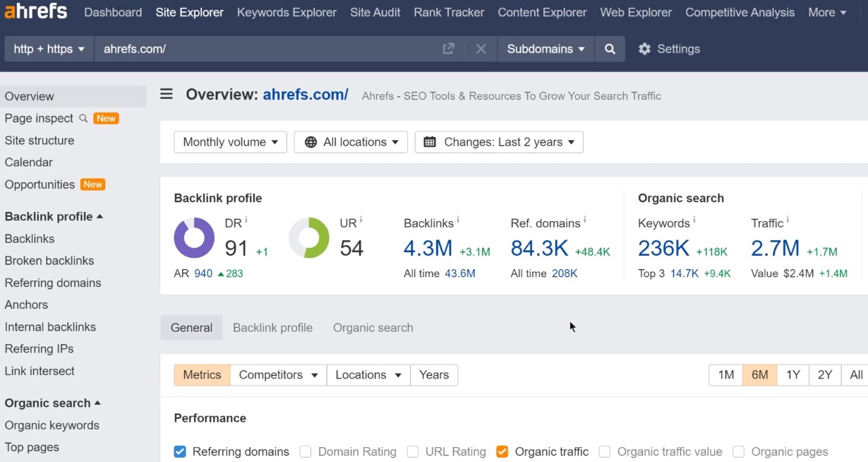Viewport: 868px width, 462px height.
Task: Click the URL input field
Action: coord(267,49)
